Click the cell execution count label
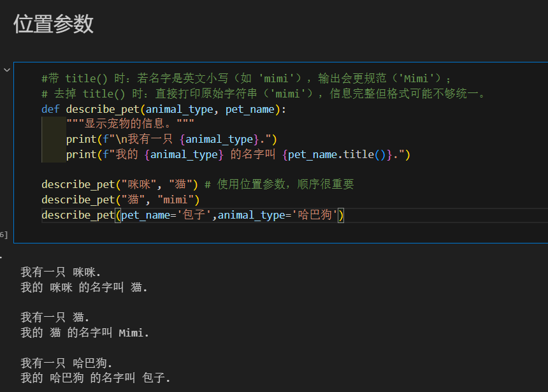 4,235
